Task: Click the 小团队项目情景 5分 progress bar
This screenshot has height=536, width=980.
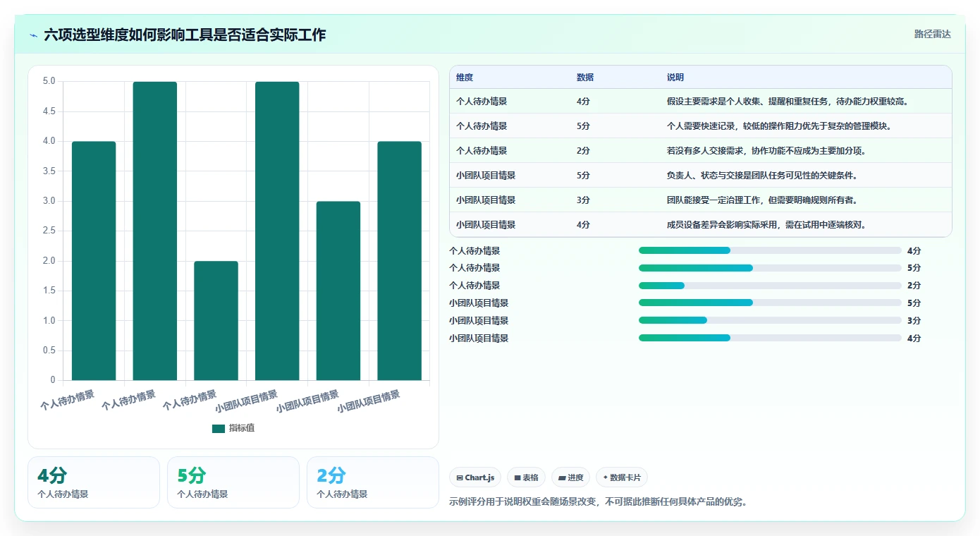Action: click(770, 303)
